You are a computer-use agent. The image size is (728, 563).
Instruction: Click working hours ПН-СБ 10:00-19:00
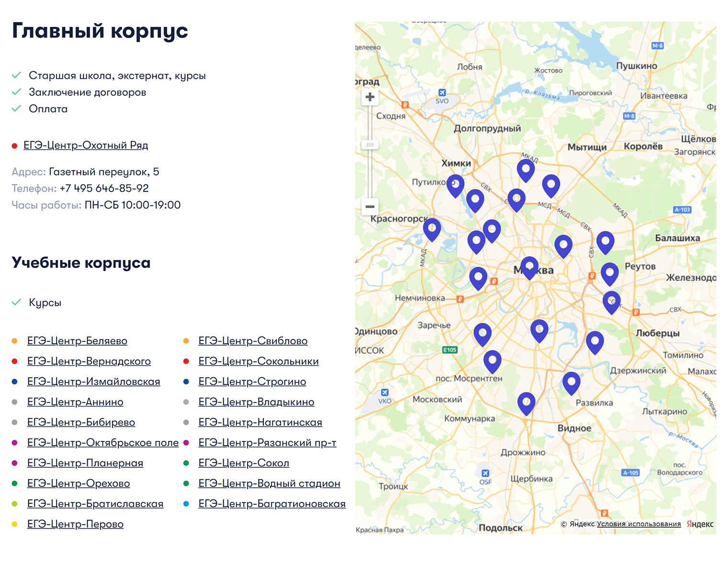tap(133, 205)
